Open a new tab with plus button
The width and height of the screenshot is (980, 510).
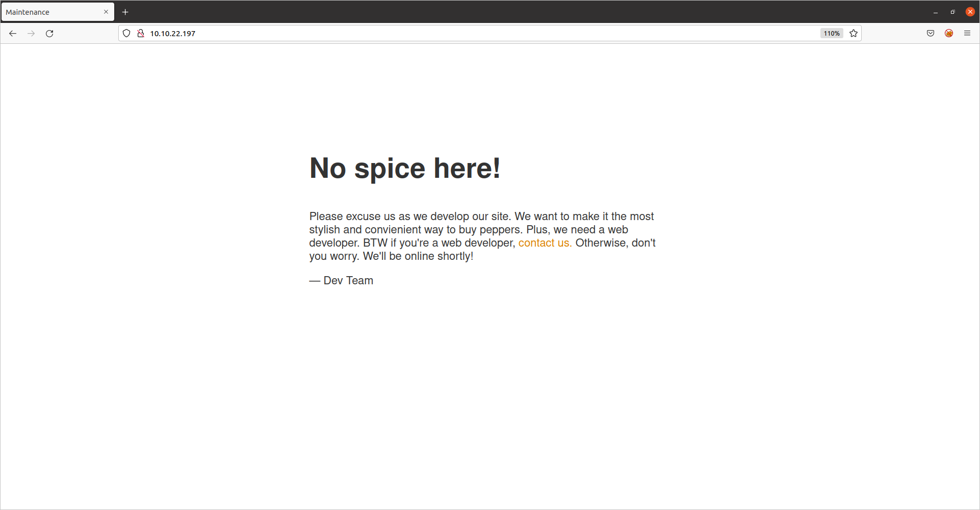point(125,12)
